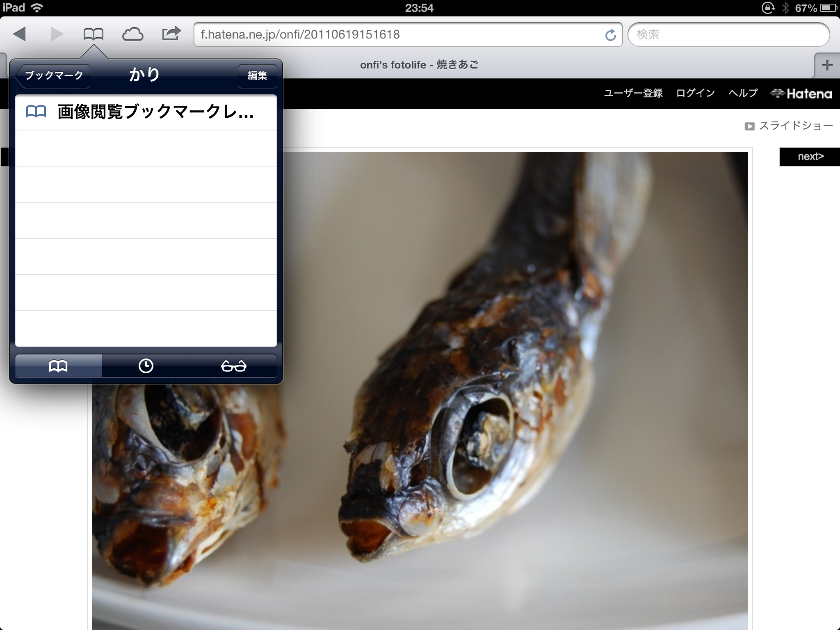Go back with the Safari back arrow
The width and height of the screenshot is (840, 630).
[19, 34]
